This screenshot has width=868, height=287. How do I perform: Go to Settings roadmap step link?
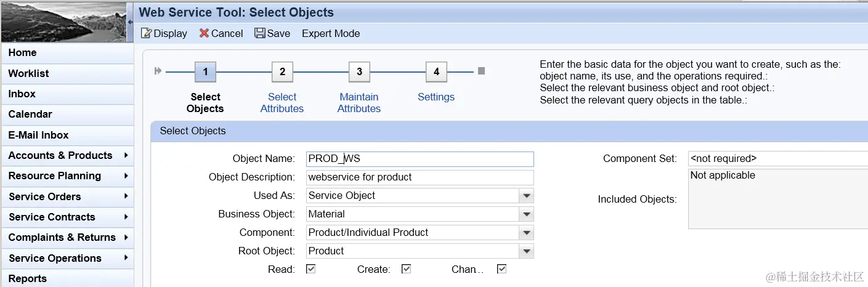coord(436,97)
